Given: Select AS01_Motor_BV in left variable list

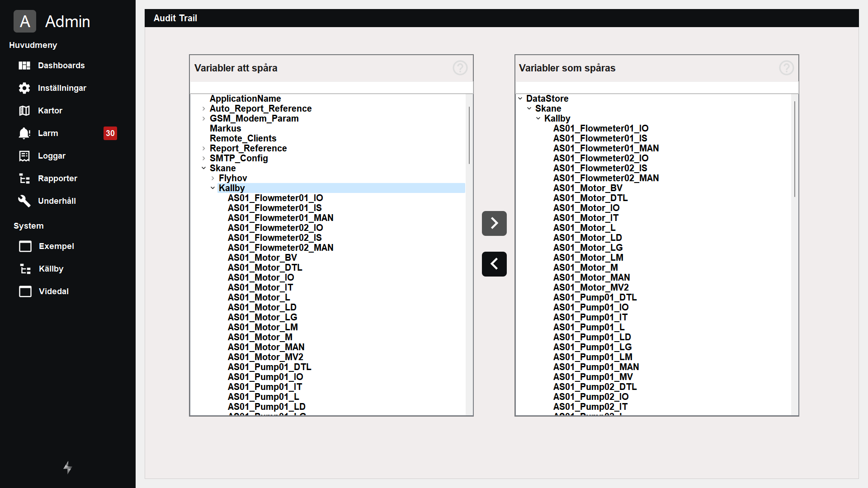Looking at the screenshot, I should point(262,258).
